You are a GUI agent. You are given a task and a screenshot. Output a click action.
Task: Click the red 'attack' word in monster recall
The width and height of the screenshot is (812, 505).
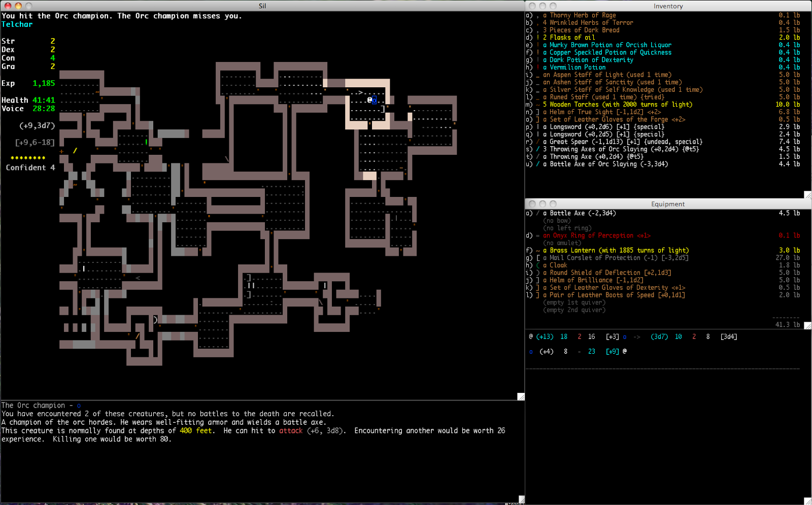pyautogui.click(x=291, y=431)
